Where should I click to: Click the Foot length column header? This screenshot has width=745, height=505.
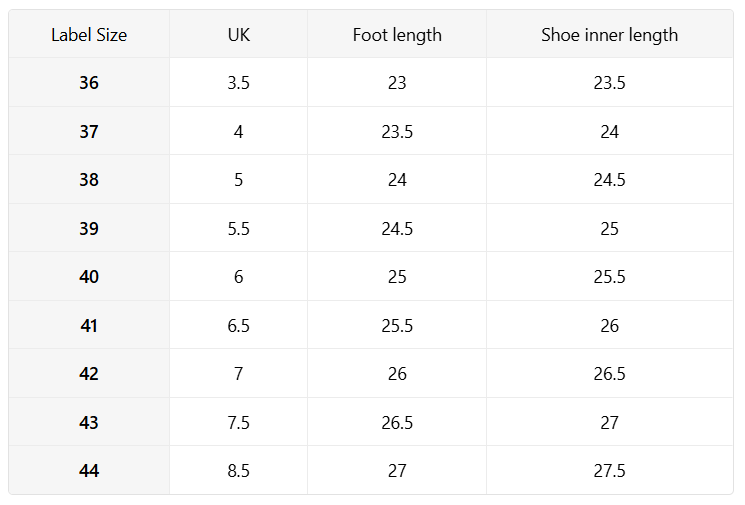[397, 35]
